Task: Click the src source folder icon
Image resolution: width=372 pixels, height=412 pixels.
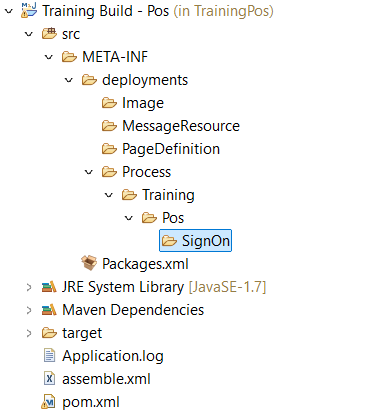Action: [49, 34]
